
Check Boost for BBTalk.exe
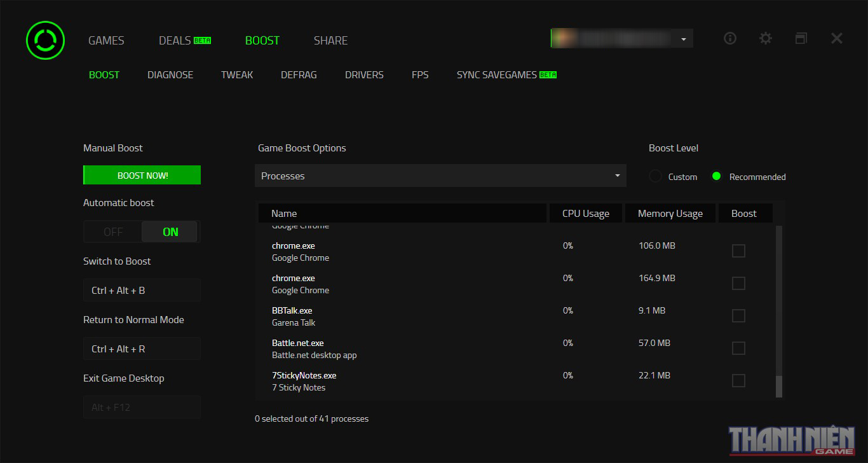point(738,316)
